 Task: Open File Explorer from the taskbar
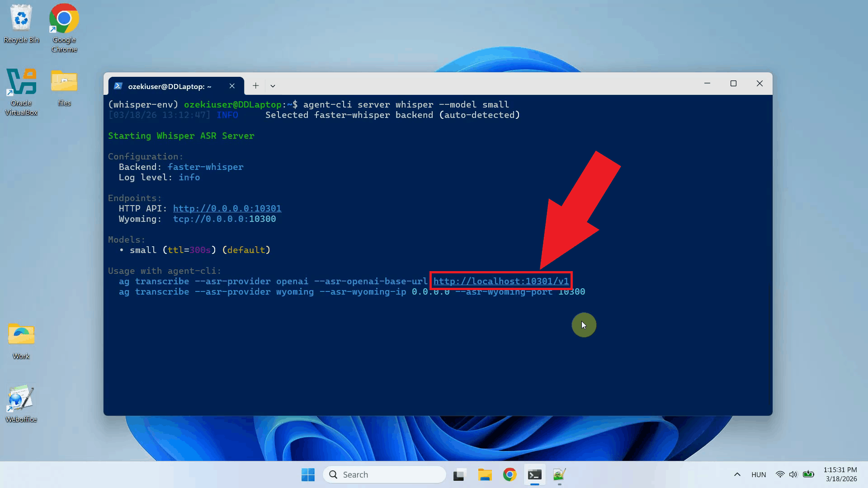pyautogui.click(x=485, y=475)
